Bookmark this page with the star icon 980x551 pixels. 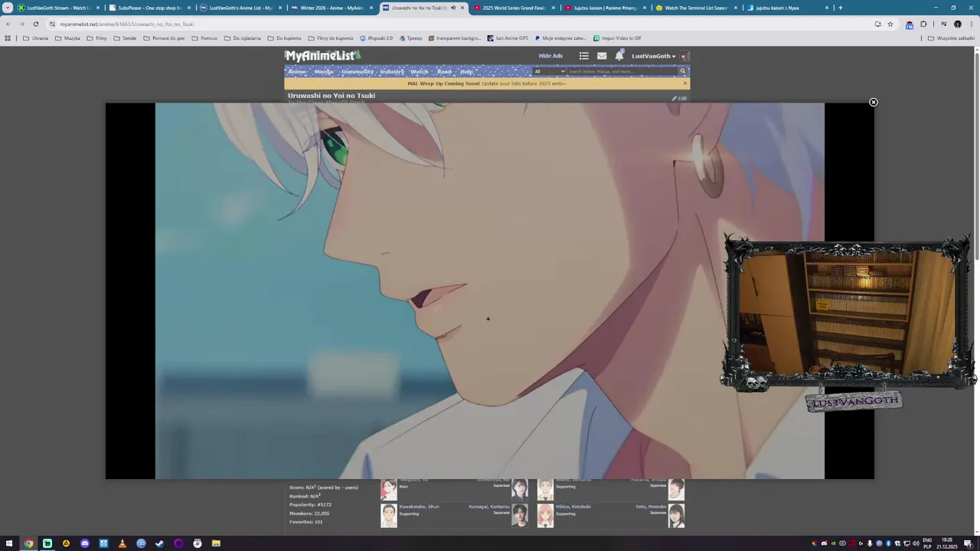(x=890, y=24)
